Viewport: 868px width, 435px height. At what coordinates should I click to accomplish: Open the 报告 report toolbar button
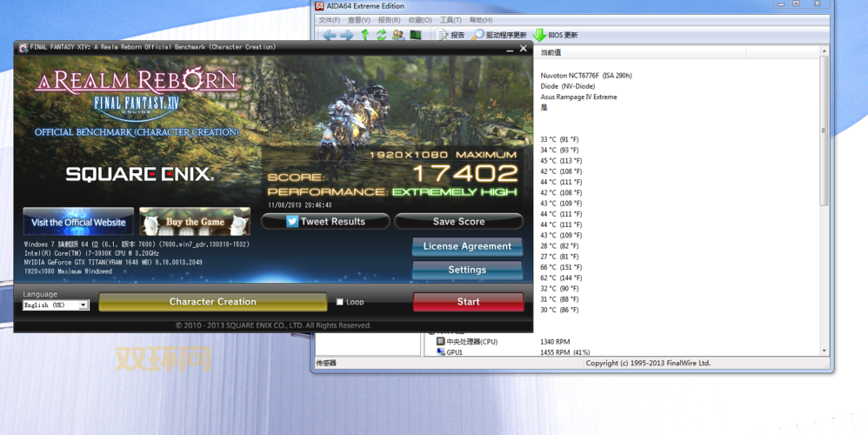click(451, 35)
